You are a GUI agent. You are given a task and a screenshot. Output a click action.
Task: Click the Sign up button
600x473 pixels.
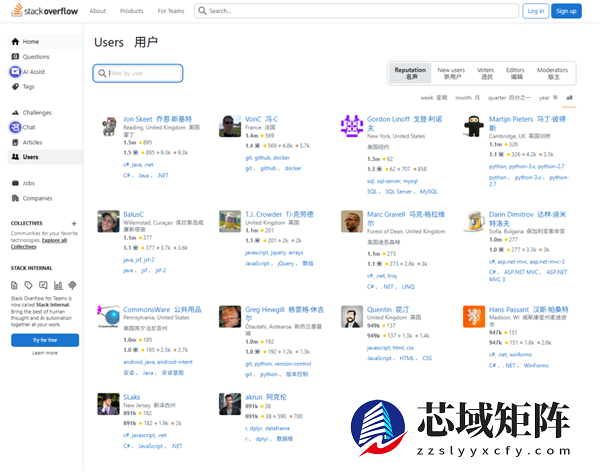pyautogui.click(x=566, y=11)
